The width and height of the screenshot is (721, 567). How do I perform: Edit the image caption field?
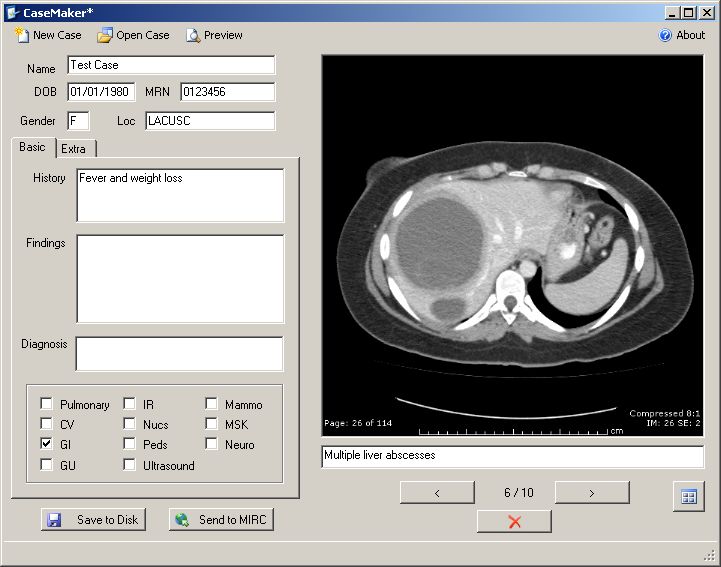(512, 456)
